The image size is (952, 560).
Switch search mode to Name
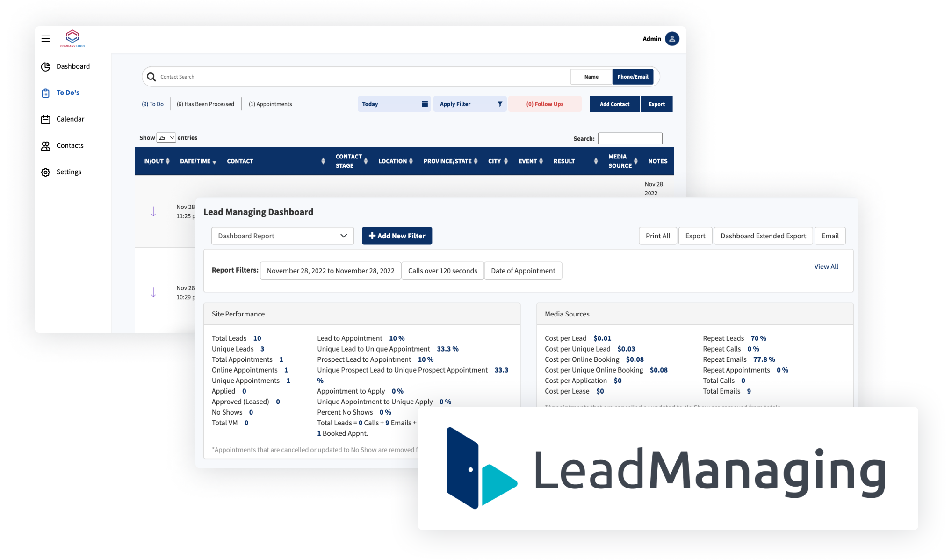pyautogui.click(x=591, y=77)
